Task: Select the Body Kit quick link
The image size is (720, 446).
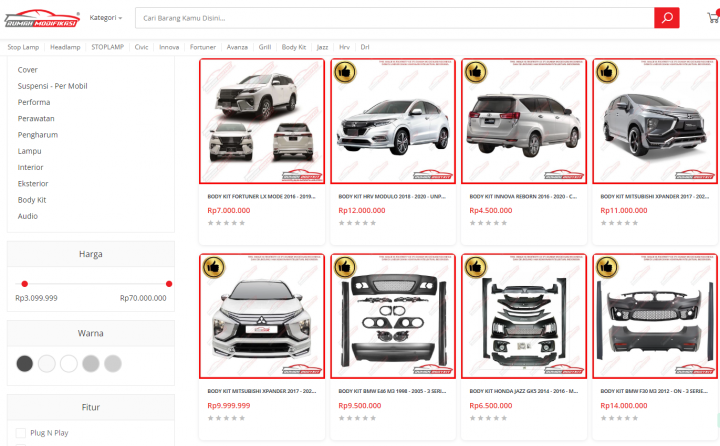Action: click(294, 47)
